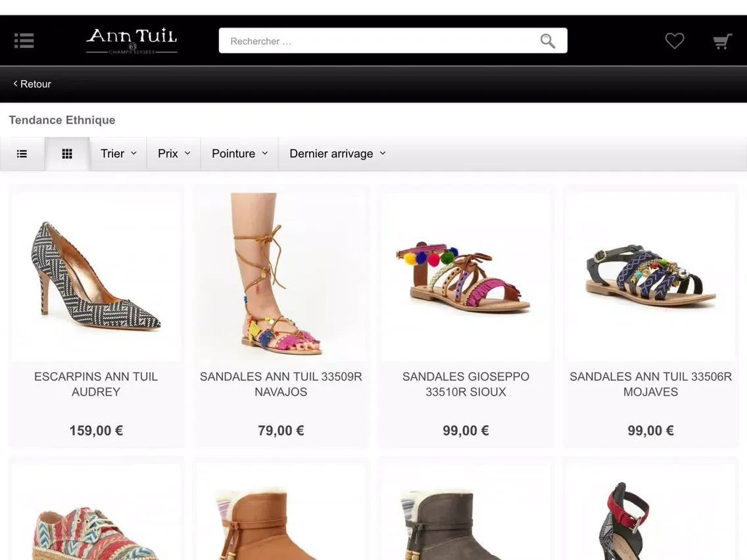Expand the Prix filter dropdown
Image resolution: width=747 pixels, height=560 pixels.
click(x=174, y=154)
